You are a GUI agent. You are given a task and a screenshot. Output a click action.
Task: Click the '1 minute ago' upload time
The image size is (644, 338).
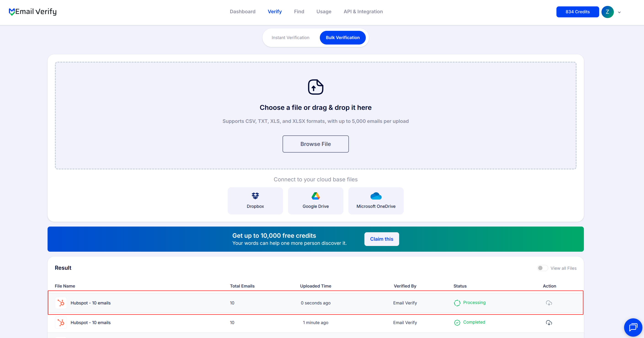[315, 322]
